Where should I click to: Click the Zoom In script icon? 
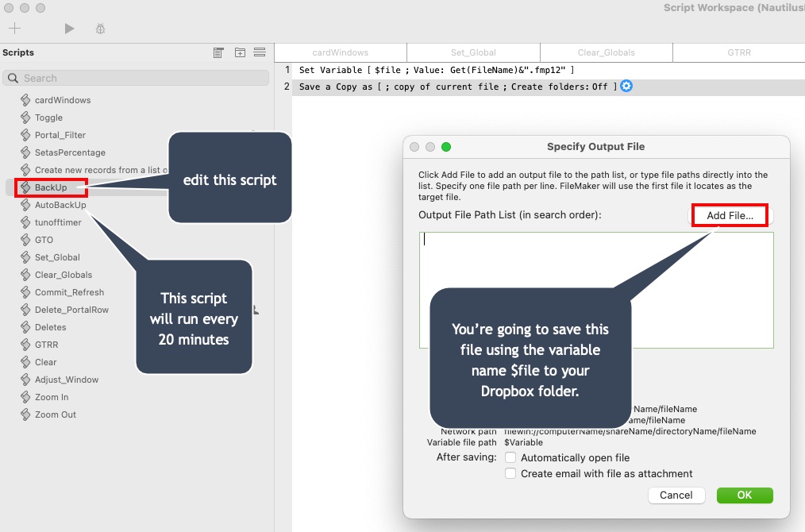(x=25, y=397)
